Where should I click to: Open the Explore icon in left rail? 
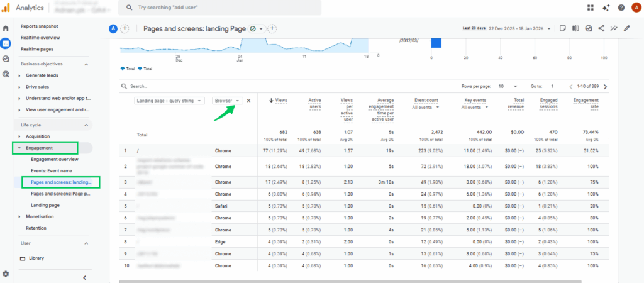click(x=6, y=58)
